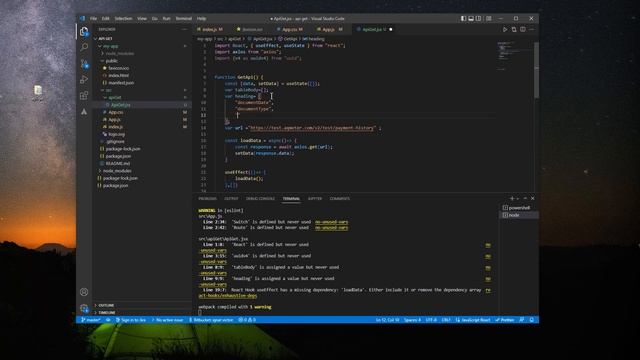Click Prettier formatter status item

click(504, 320)
